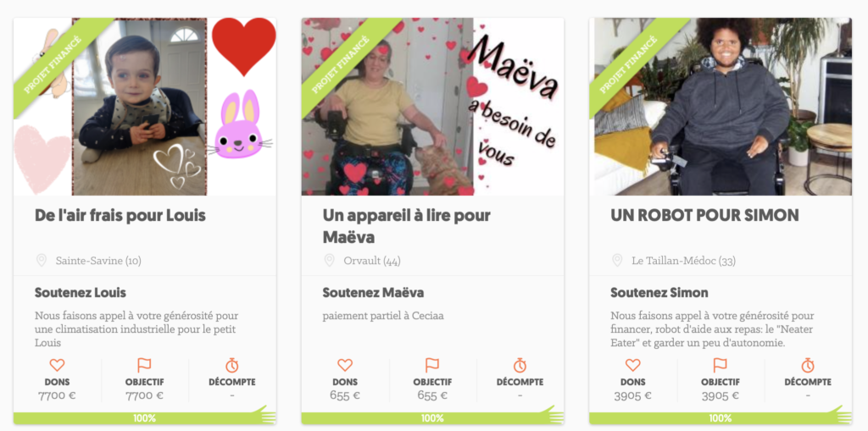This screenshot has height=431, width=868.
Task: Click the location pin beside Le Taillan-Médoc (33)
Action: (617, 260)
